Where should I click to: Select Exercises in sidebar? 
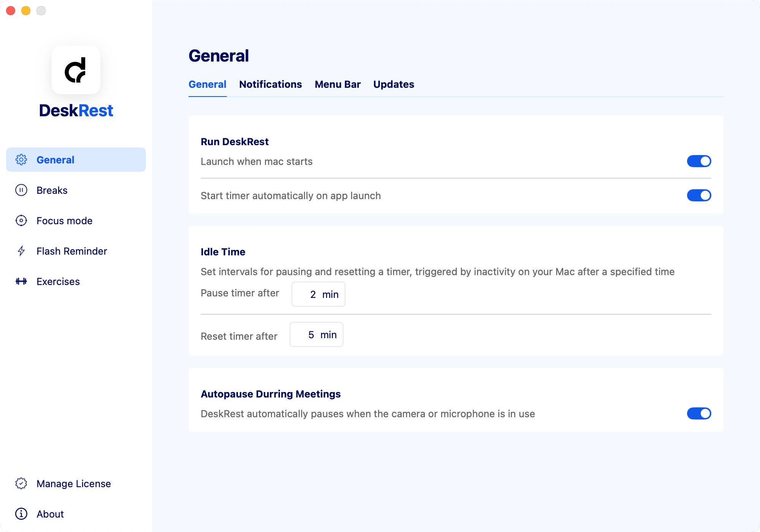click(x=76, y=281)
